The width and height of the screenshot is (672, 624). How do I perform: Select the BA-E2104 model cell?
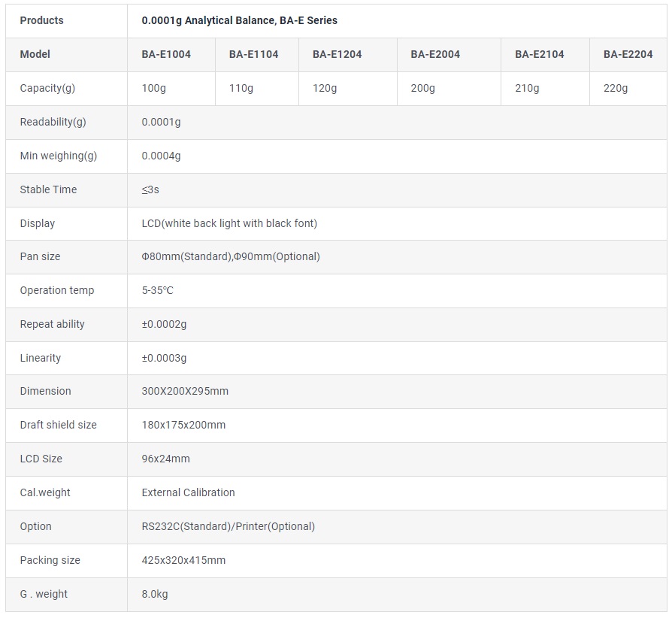point(540,54)
